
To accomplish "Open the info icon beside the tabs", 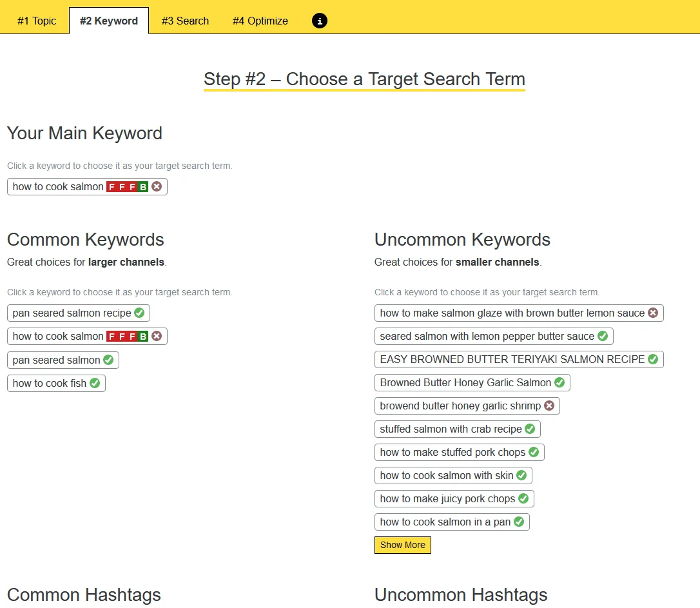I will click(320, 21).
